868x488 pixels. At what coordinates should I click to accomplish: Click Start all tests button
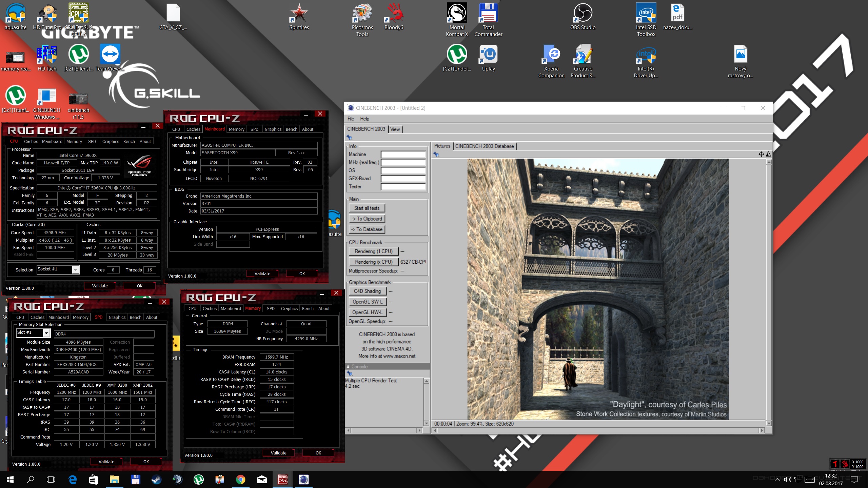coord(367,208)
